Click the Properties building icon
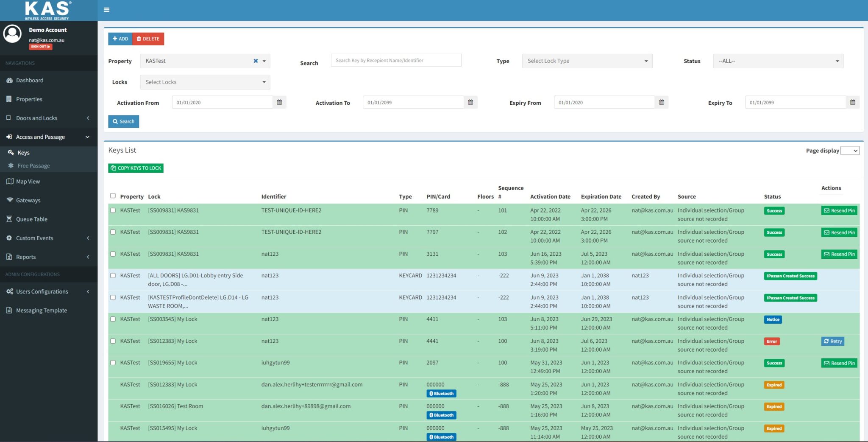Screen dimensions: 868x442 [9, 99]
